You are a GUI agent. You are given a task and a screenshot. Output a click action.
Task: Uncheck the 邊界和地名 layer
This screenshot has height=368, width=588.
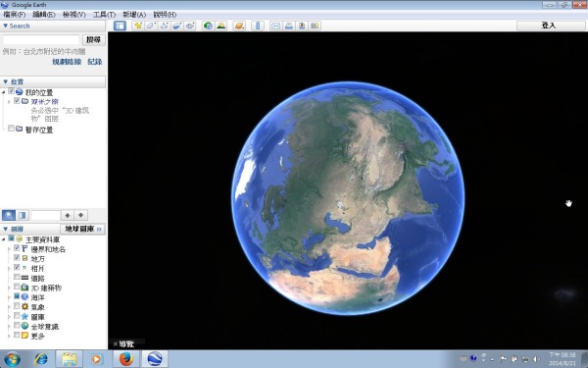point(17,248)
